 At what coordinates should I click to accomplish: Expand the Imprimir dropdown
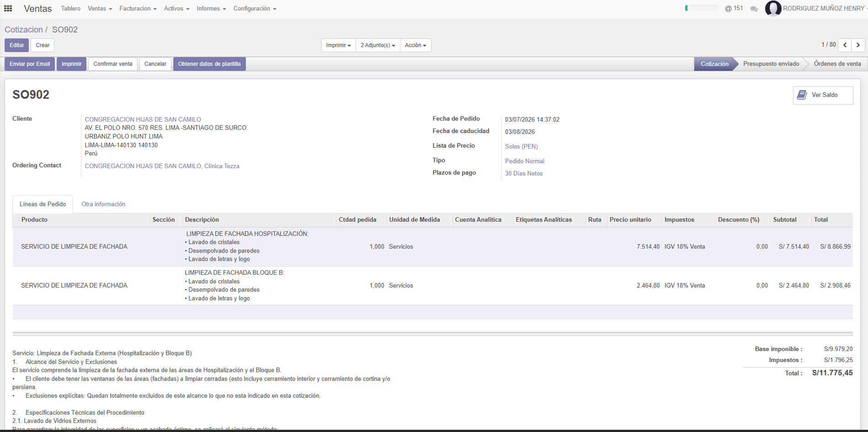point(338,45)
